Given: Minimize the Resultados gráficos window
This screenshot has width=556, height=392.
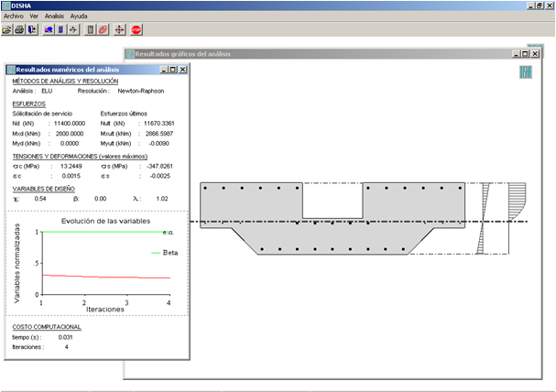Looking at the screenshot, I should click(x=517, y=54).
